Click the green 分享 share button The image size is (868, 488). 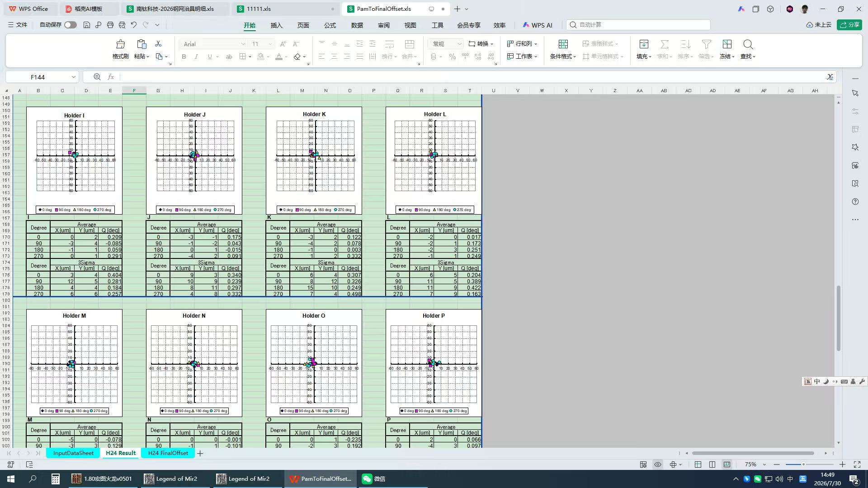click(x=849, y=25)
